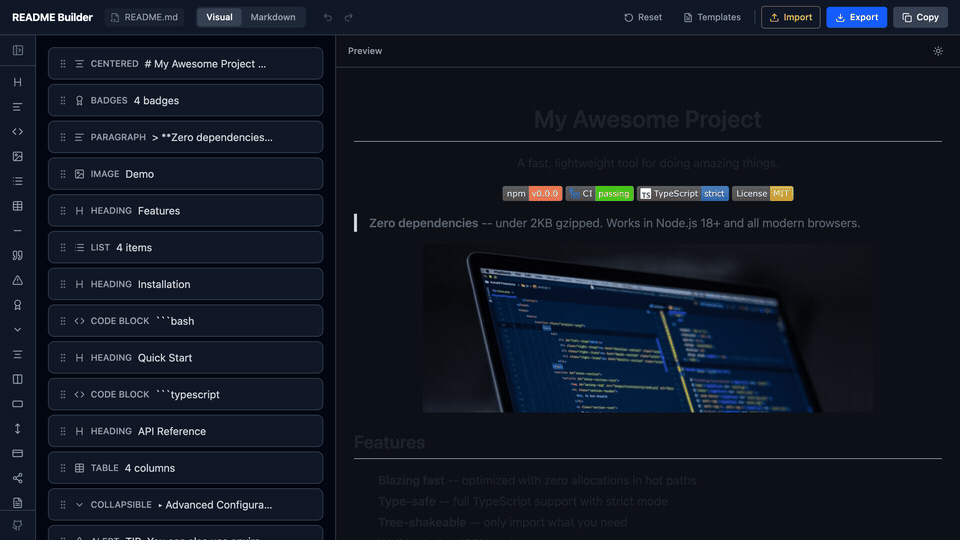Viewport: 960px width, 540px height.
Task: Grab the drag handle of Badges block
Action: 63,100
